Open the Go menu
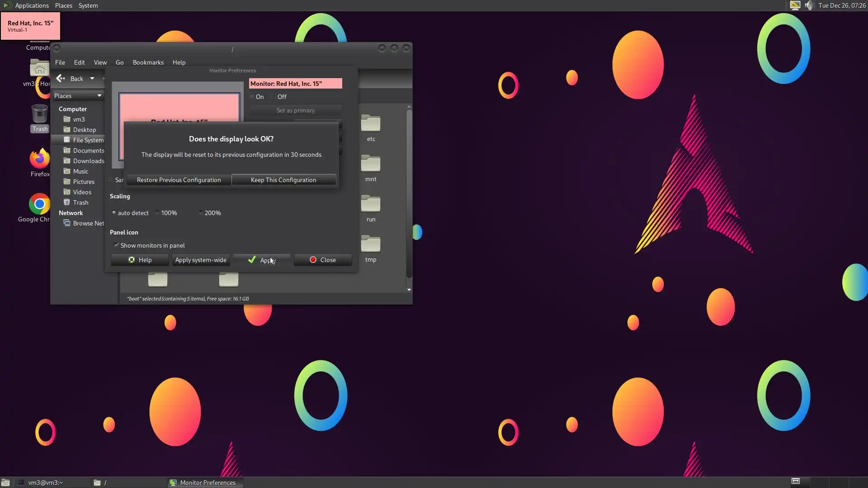 point(119,62)
